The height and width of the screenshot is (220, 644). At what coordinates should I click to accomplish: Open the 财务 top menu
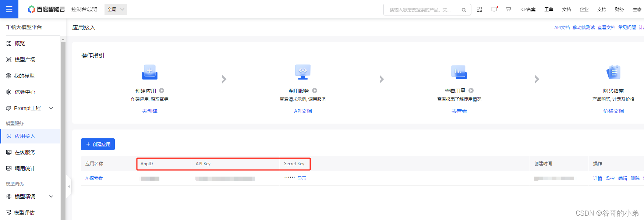click(619, 10)
